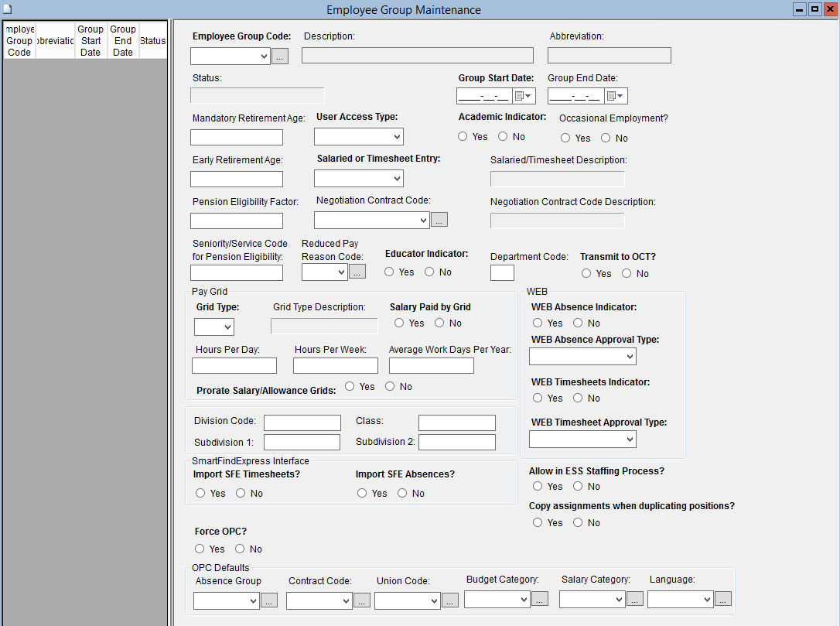Select No for Transmit to OCT
The height and width of the screenshot is (626, 840).
pyautogui.click(x=627, y=274)
